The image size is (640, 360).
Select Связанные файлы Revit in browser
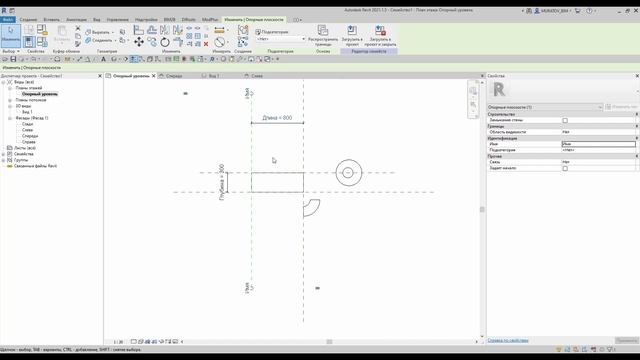tap(35, 166)
